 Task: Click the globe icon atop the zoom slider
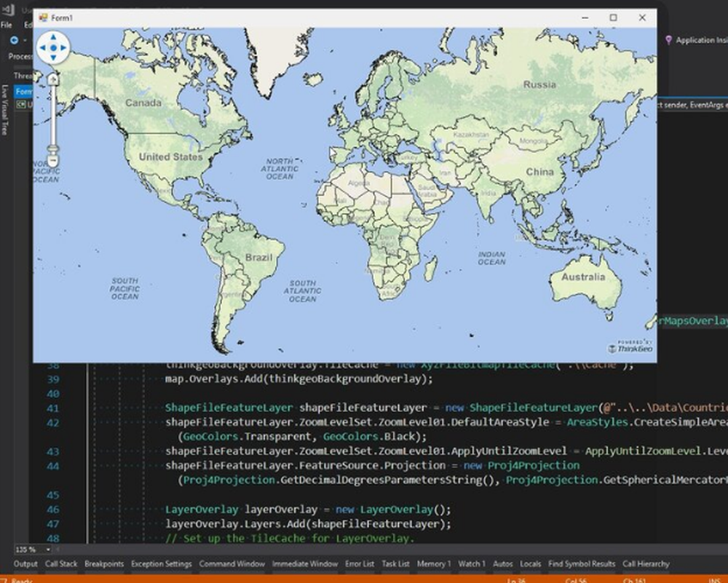click(52, 78)
